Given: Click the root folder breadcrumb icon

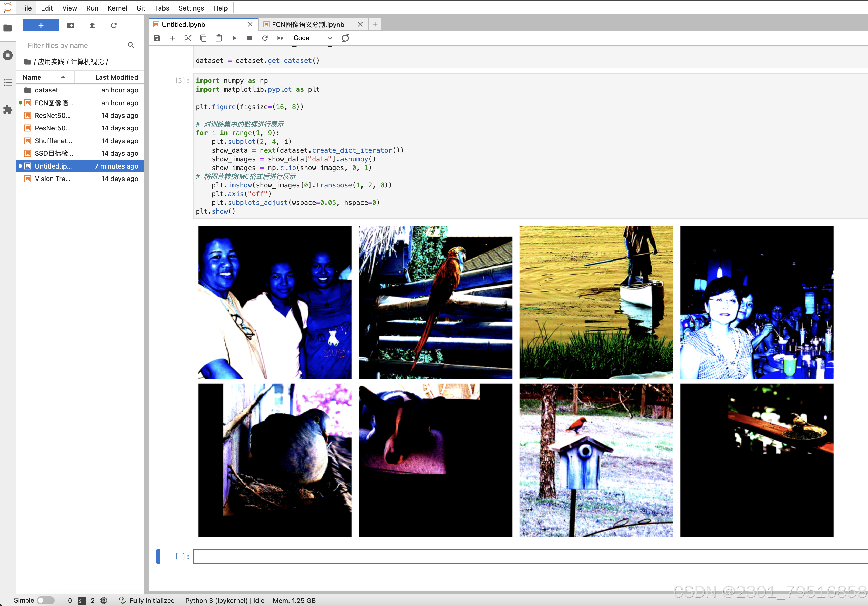Looking at the screenshot, I should 28,62.
